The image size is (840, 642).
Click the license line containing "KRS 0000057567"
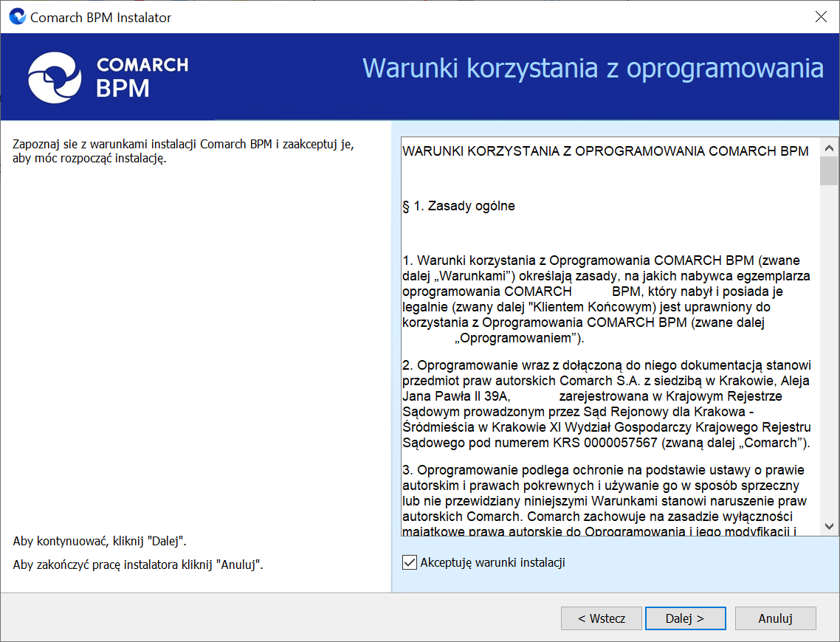coord(606,443)
